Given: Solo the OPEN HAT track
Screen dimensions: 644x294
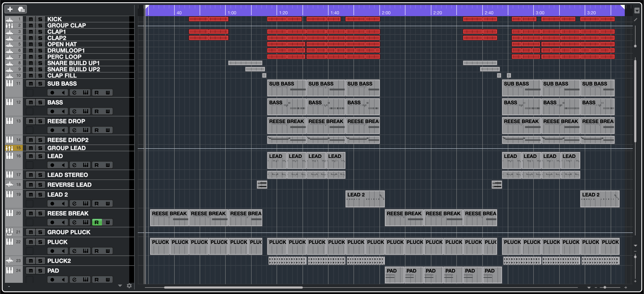Looking at the screenshot, I should pyautogui.click(x=40, y=44).
